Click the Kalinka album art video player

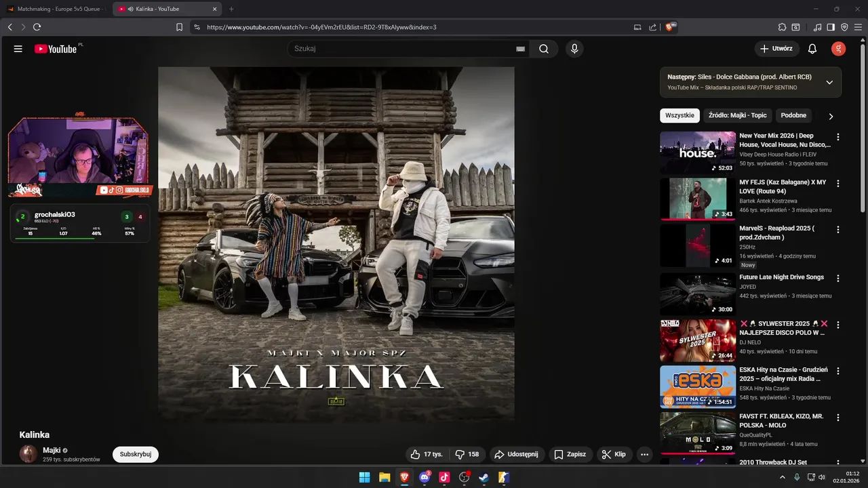pos(336,245)
